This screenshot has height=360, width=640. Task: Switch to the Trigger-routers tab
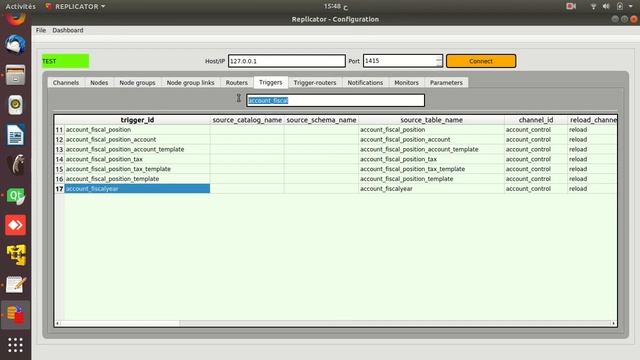click(315, 82)
